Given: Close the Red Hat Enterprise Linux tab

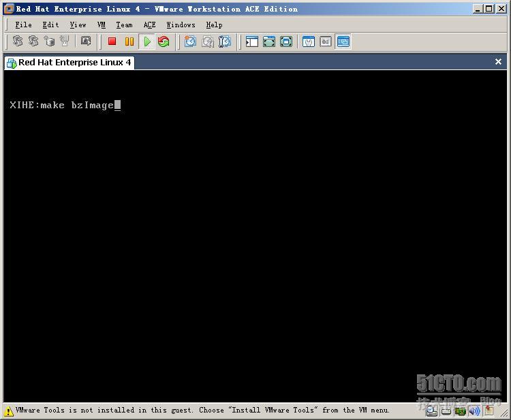Looking at the screenshot, I should (x=498, y=62).
